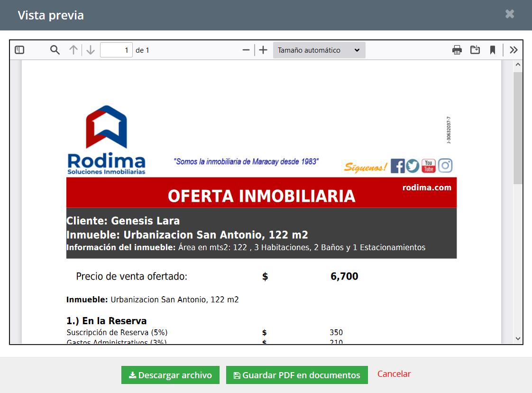The width and height of the screenshot is (532, 393).
Task: Zoom in with the plus button
Action: coord(263,50)
